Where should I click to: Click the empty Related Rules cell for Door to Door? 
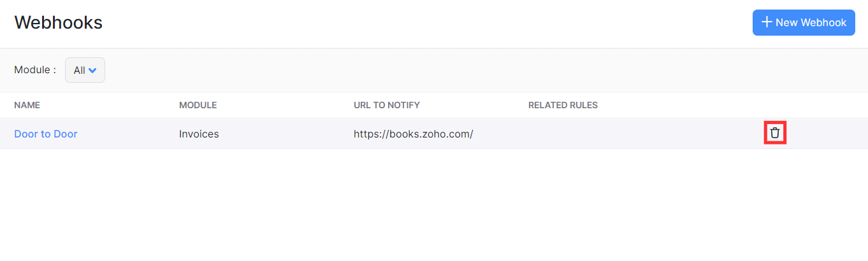pyautogui.click(x=605, y=134)
